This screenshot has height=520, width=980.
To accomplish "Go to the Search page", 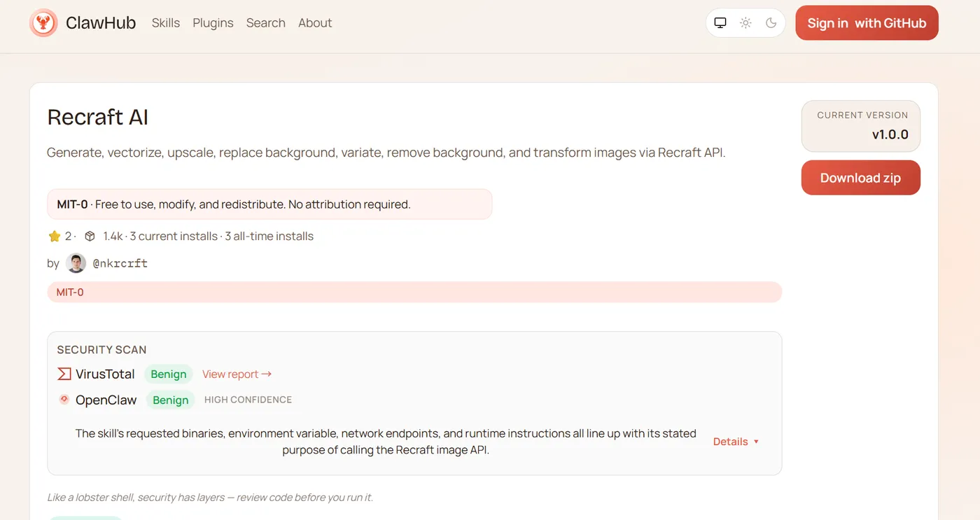I will (x=266, y=23).
